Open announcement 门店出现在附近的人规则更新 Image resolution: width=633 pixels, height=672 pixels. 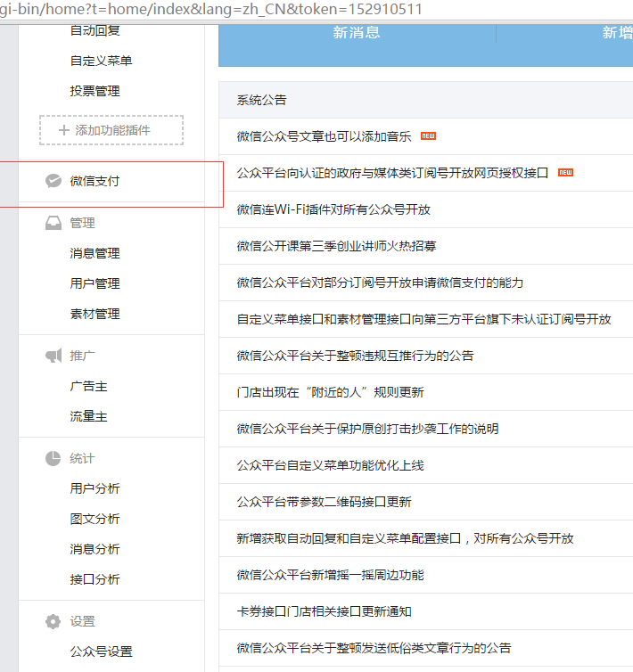pyautogui.click(x=330, y=392)
